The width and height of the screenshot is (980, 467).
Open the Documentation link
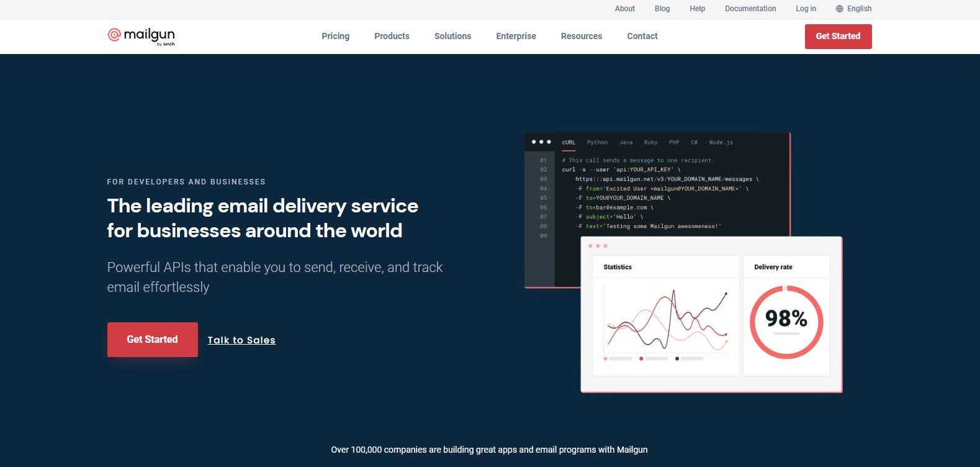750,9
